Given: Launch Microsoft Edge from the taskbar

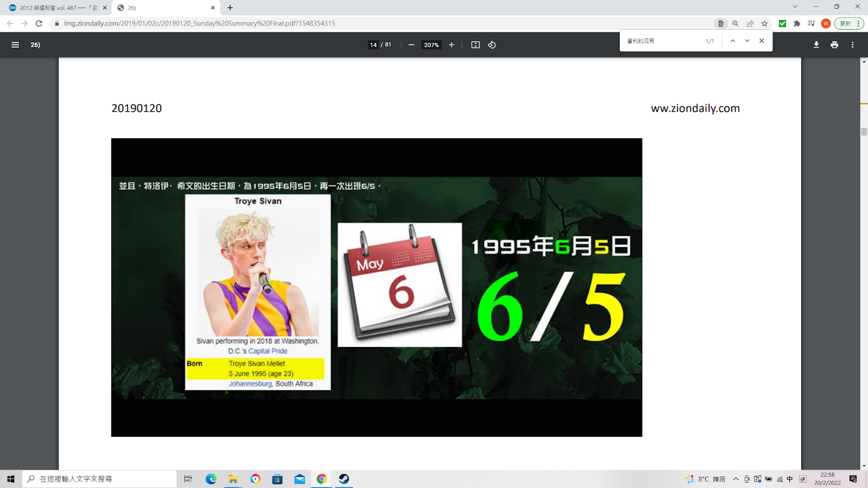Looking at the screenshot, I should 211,479.
